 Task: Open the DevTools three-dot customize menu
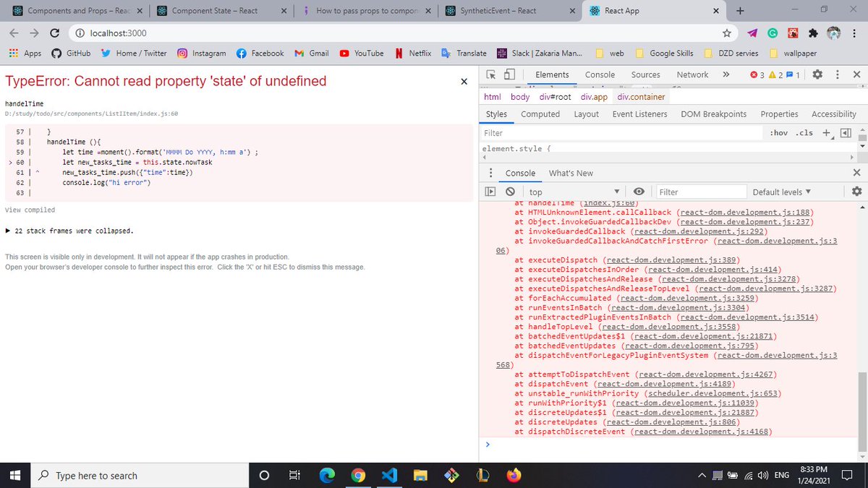pos(838,74)
